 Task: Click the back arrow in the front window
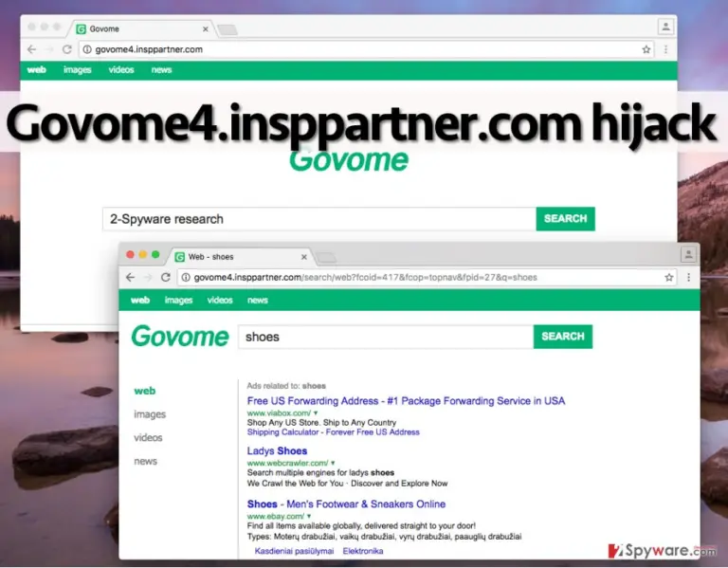click(130, 277)
